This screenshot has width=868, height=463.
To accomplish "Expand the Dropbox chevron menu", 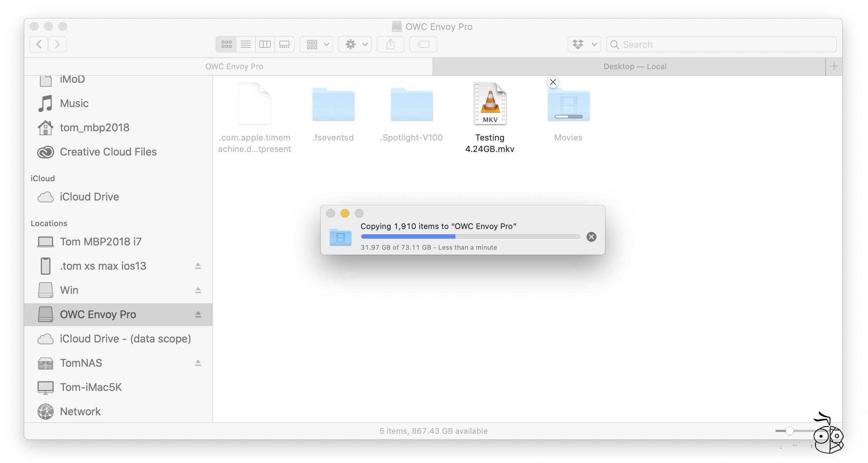I will (x=594, y=44).
